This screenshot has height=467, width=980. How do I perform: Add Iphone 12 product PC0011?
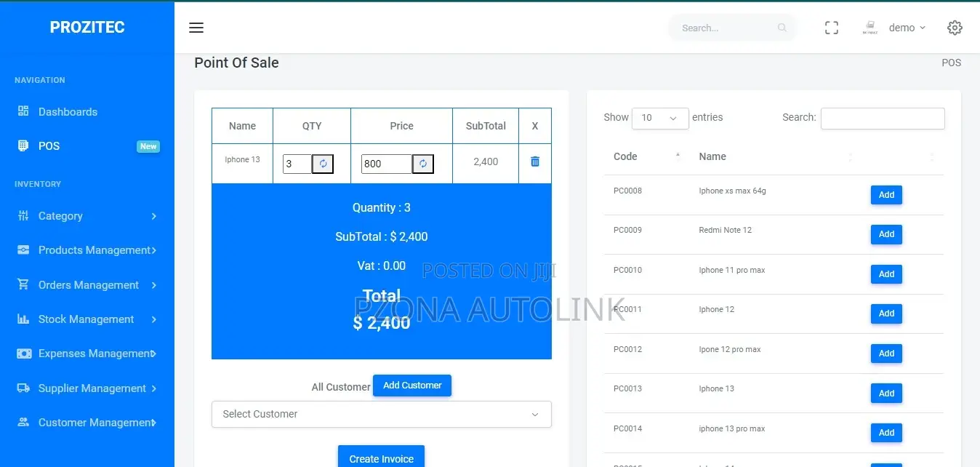[886, 314]
